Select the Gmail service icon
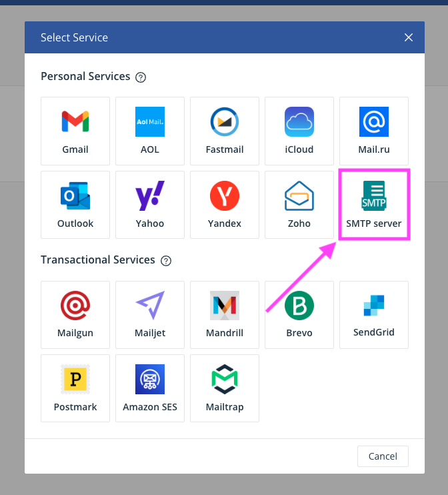The image size is (448, 495). [75, 131]
